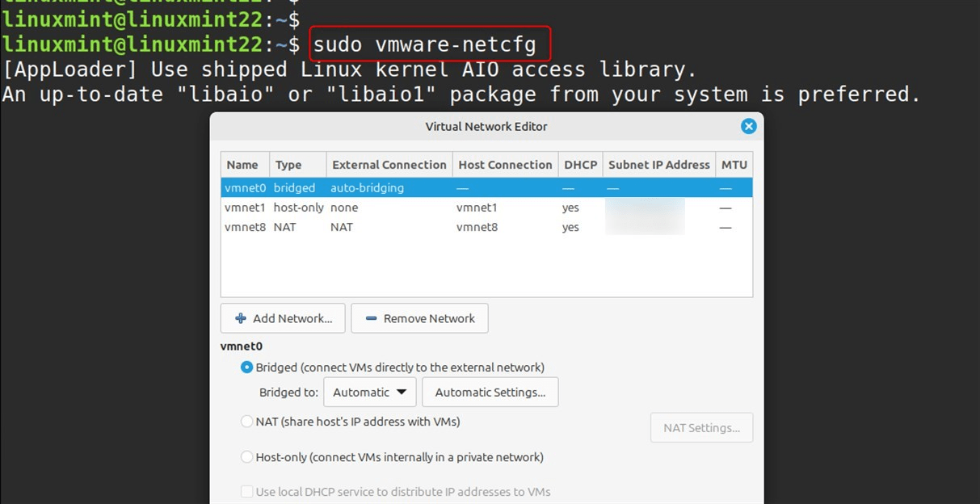Toggle Use local DHCP service checkbox
This screenshot has height=504, width=980.
[x=247, y=492]
